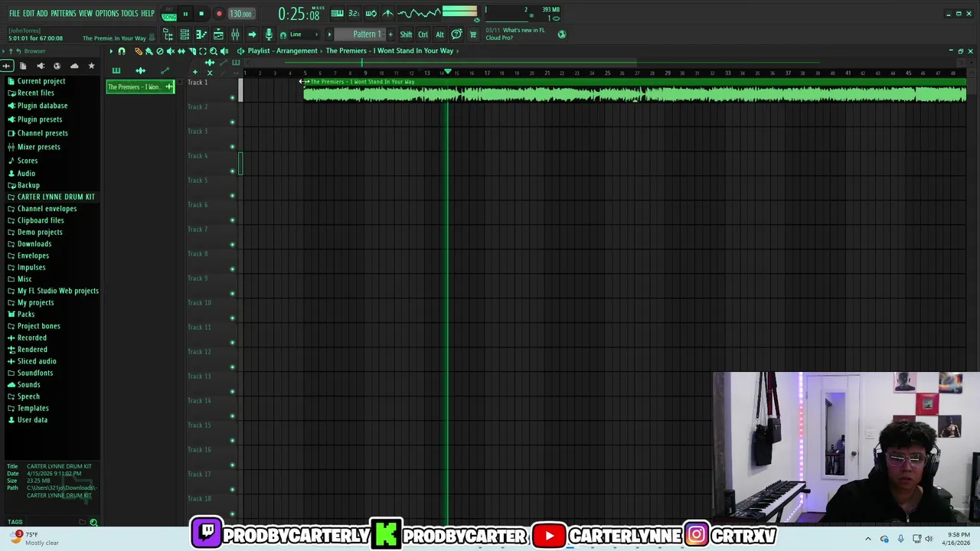Screen dimensions: 980x551
Task: Mute Track 8 using its green dot
Action: [x=233, y=269]
